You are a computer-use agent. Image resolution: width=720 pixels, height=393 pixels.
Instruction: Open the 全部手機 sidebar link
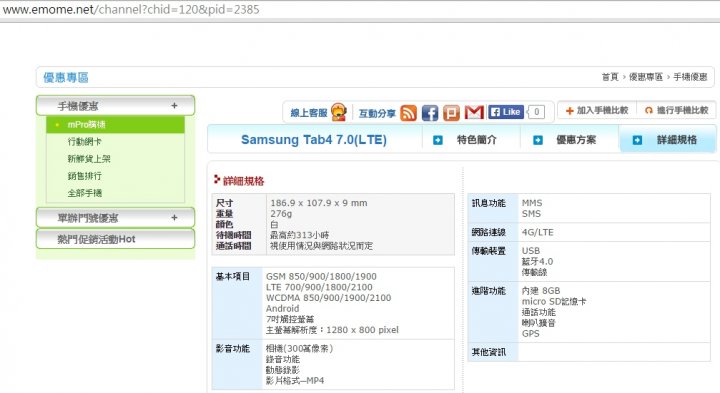pyautogui.click(x=84, y=193)
